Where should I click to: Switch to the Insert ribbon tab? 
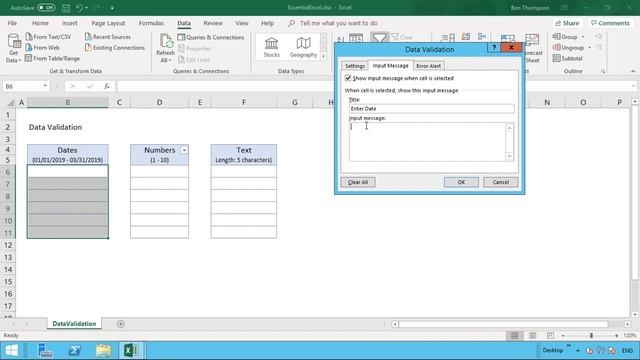click(70, 23)
